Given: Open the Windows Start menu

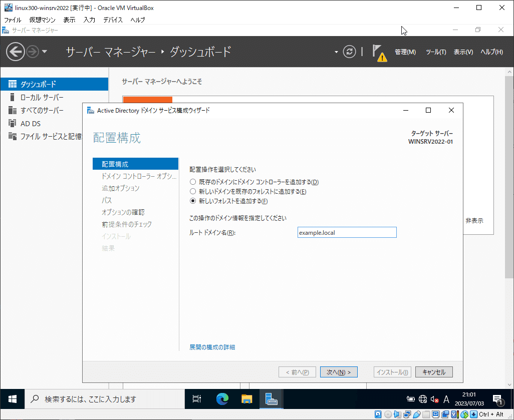Looking at the screenshot, I should 13,399.
